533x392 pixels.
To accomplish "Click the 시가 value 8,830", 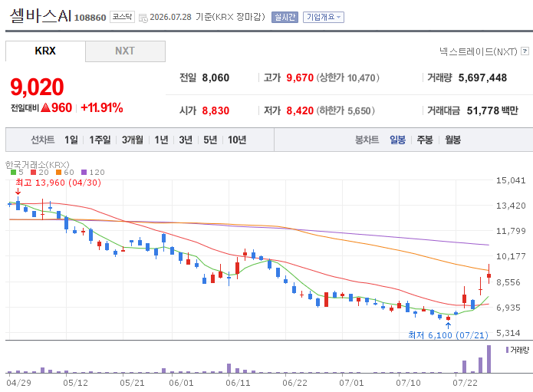I will [216, 110].
